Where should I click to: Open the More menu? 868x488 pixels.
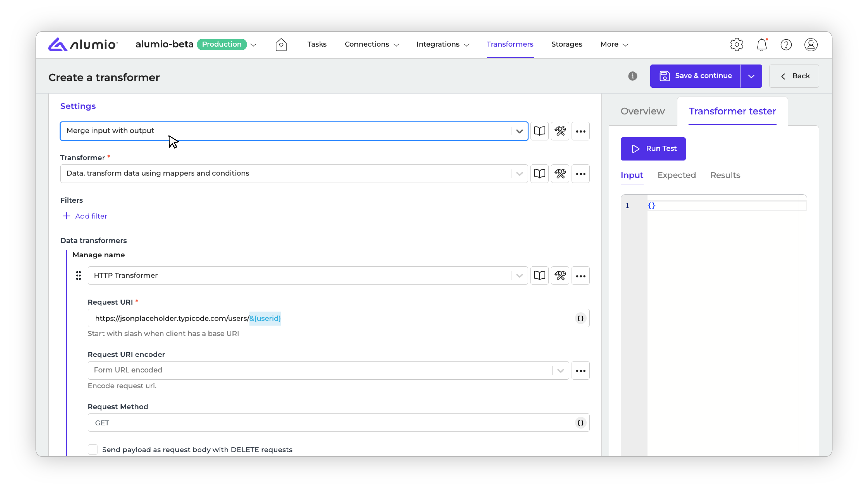point(614,45)
